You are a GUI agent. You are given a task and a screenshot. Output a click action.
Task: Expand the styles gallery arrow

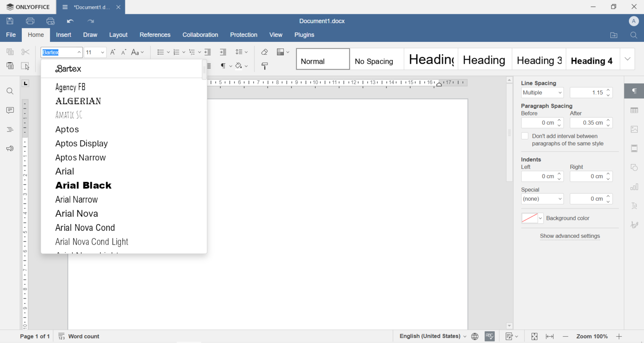627,59
